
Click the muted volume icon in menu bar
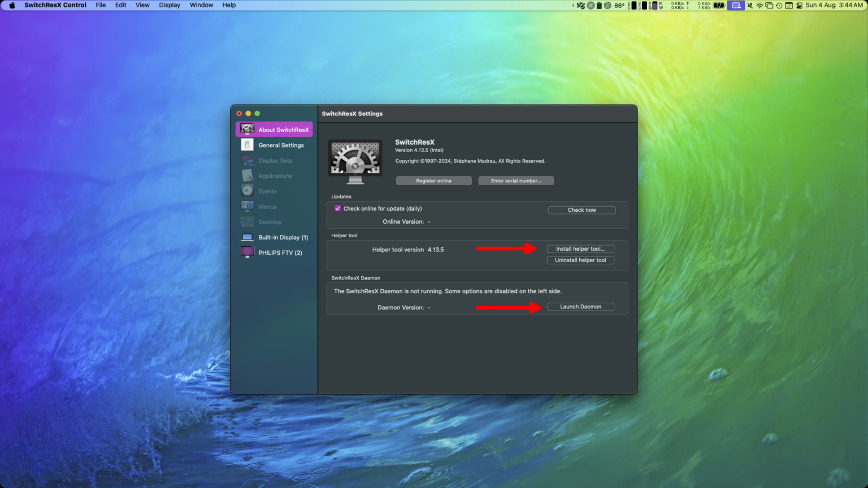[x=750, y=5]
